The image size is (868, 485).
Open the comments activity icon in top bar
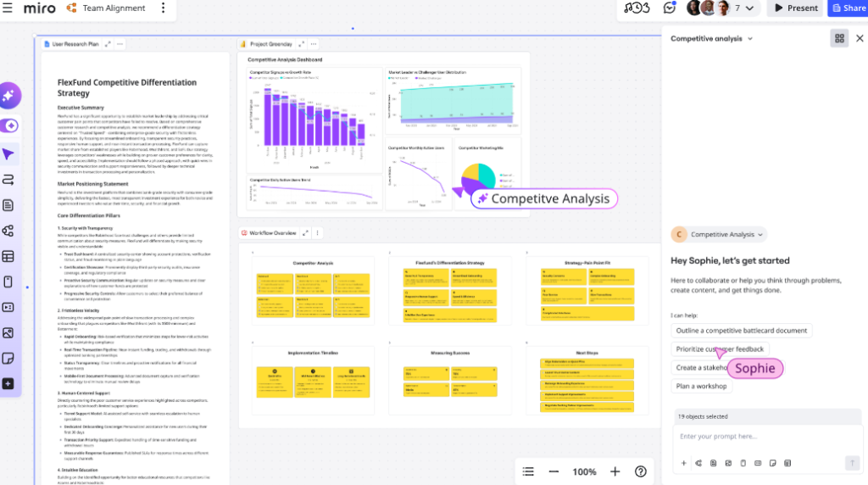[x=670, y=8]
